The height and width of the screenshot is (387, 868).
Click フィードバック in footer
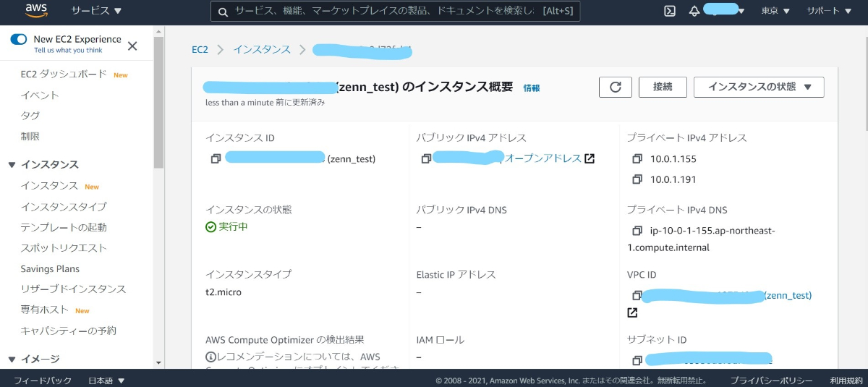click(x=42, y=380)
